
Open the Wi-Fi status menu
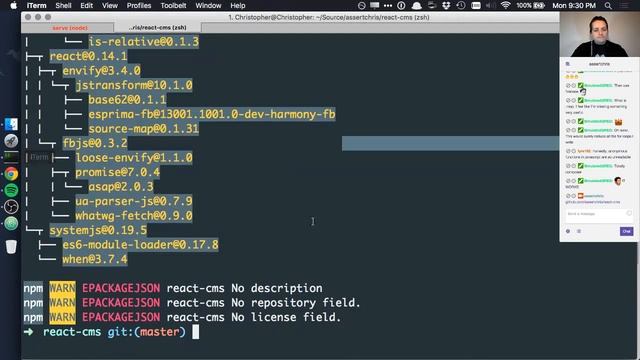(x=505, y=5)
